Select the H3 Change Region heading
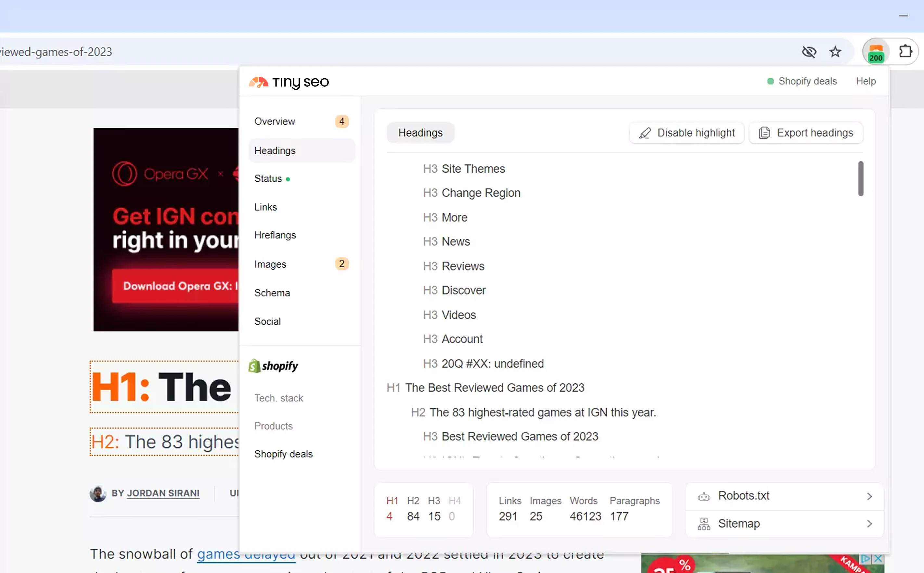Image resolution: width=924 pixels, height=573 pixels. tap(471, 193)
